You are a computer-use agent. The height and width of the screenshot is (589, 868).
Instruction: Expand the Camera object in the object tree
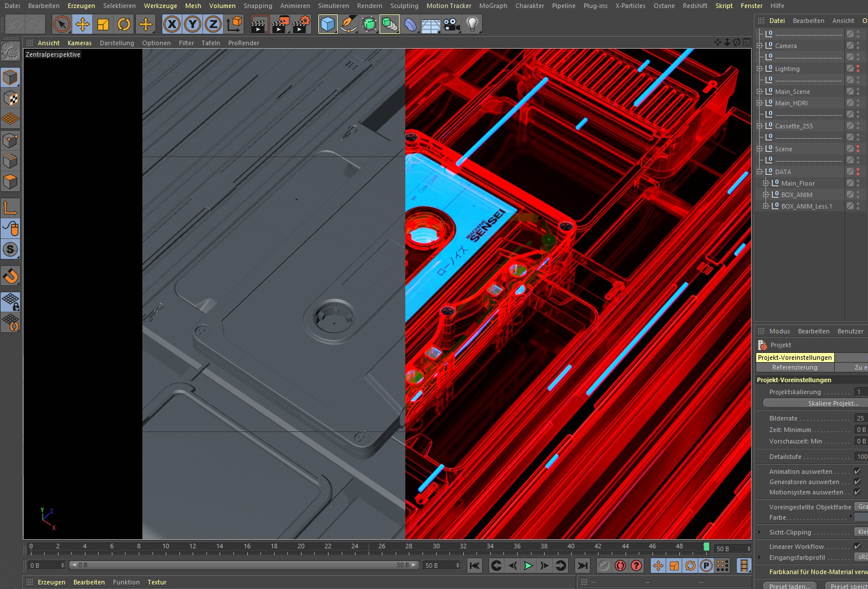click(760, 46)
